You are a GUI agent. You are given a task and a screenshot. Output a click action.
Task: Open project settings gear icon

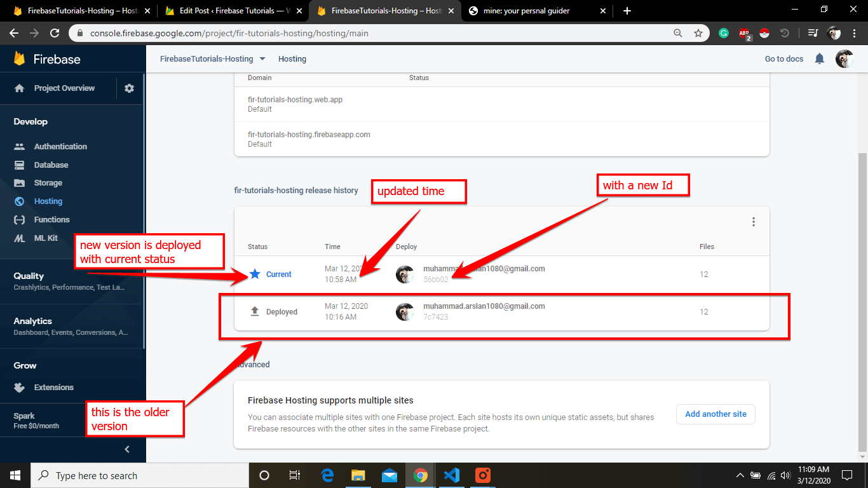point(130,88)
